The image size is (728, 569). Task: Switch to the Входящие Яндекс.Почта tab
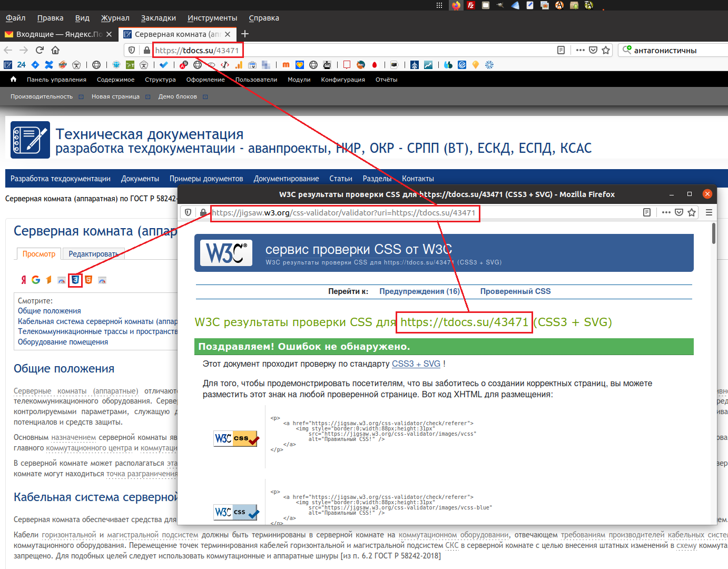[58, 34]
